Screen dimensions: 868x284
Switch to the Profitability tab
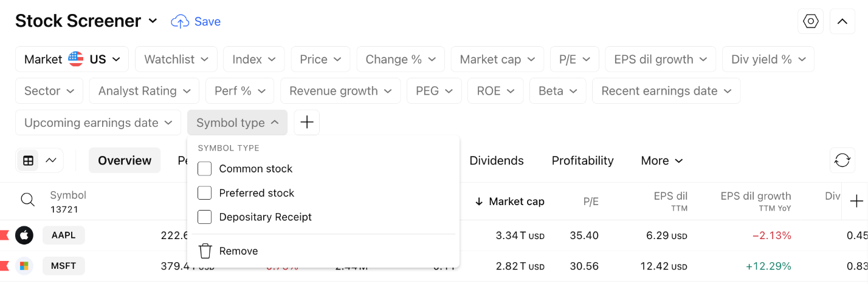click(582, 161)
